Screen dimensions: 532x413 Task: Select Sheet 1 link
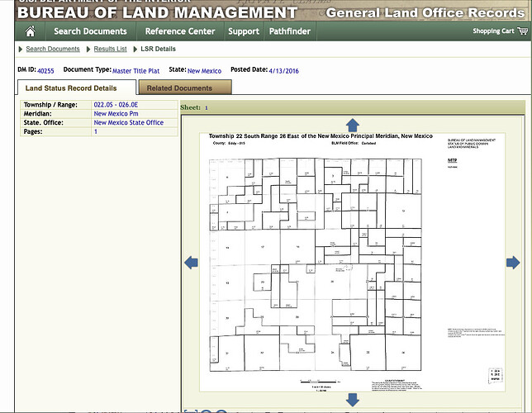point(207,108)
